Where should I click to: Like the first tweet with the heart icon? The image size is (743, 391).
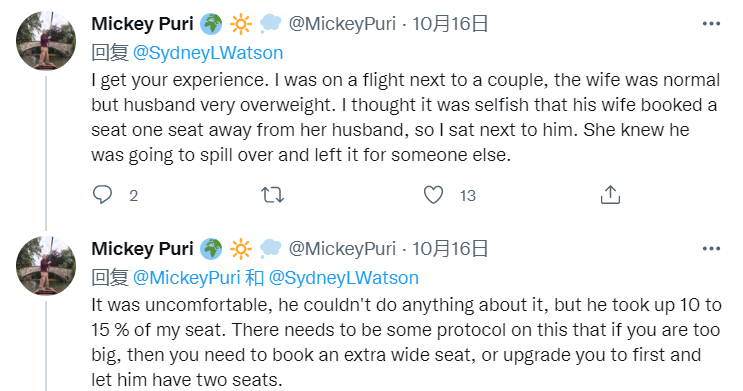tap(433, 195)
